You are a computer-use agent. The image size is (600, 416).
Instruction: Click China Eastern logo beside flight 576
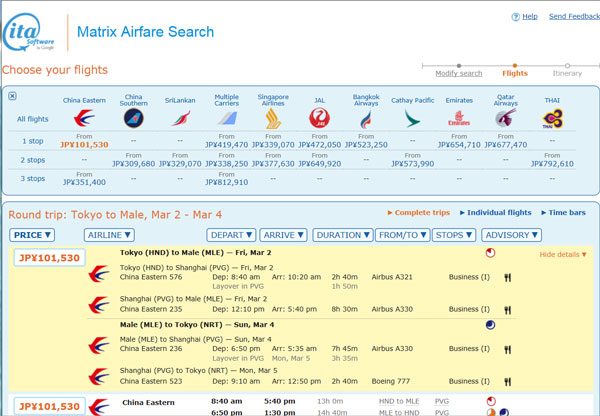[x=98, y=274]
